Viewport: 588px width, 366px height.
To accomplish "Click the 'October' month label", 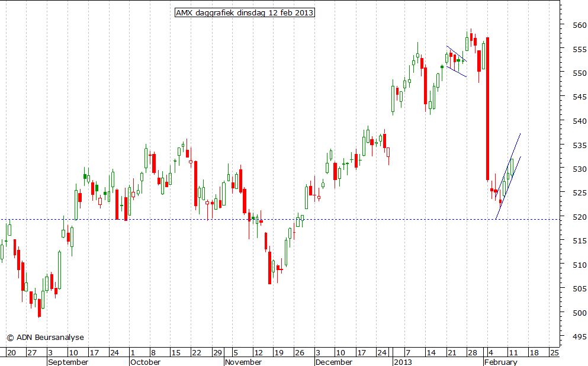I will (145, 362).
